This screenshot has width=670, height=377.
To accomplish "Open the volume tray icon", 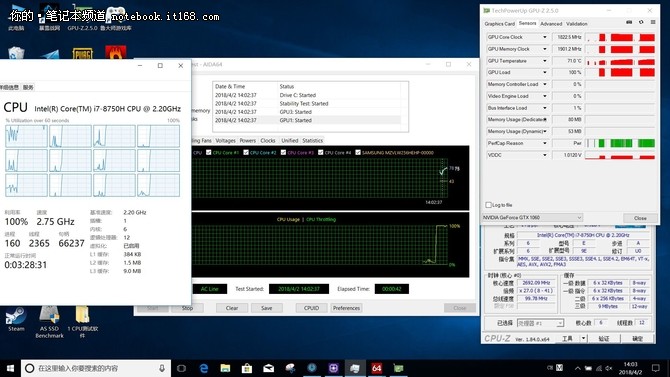I will point(608,368).
